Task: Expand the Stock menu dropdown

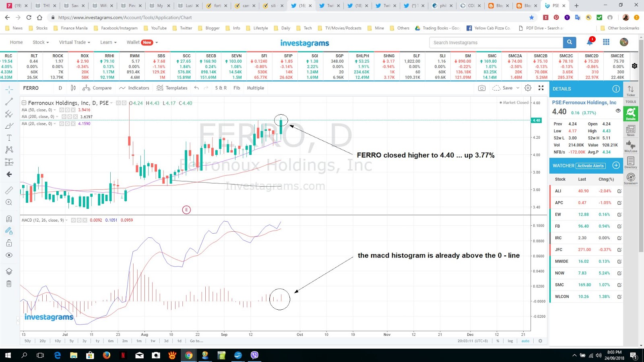Action: point(41,42)
